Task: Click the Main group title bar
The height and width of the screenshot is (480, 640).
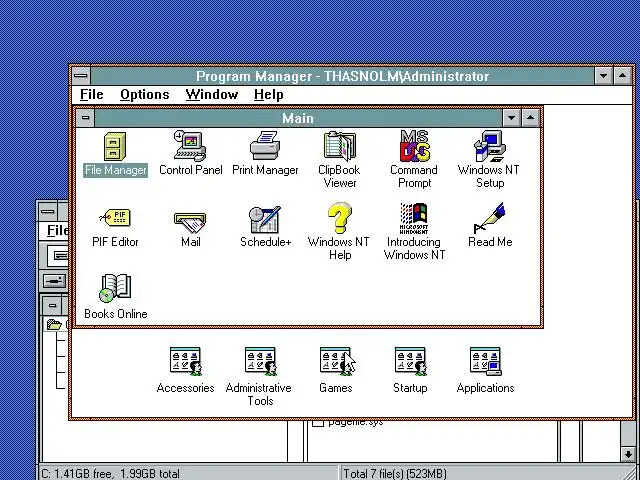Action: [298, 118]
